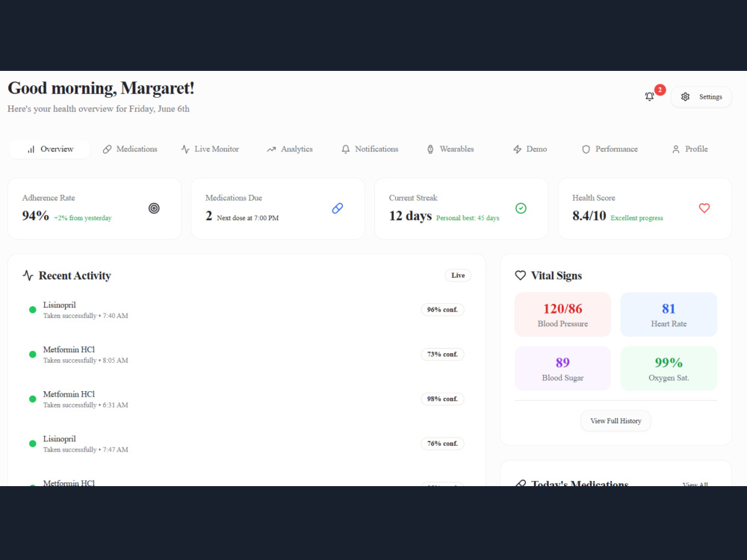Click green status dot for 7:47 AM Lisinopril
This screenshot has width=747, height=560.
tap(32, 444)
